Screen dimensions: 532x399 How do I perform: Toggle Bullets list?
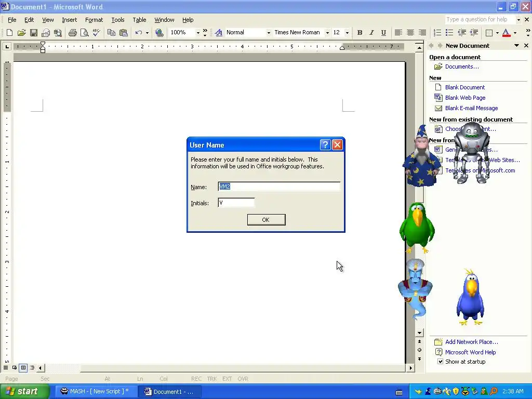click(449, 33)
